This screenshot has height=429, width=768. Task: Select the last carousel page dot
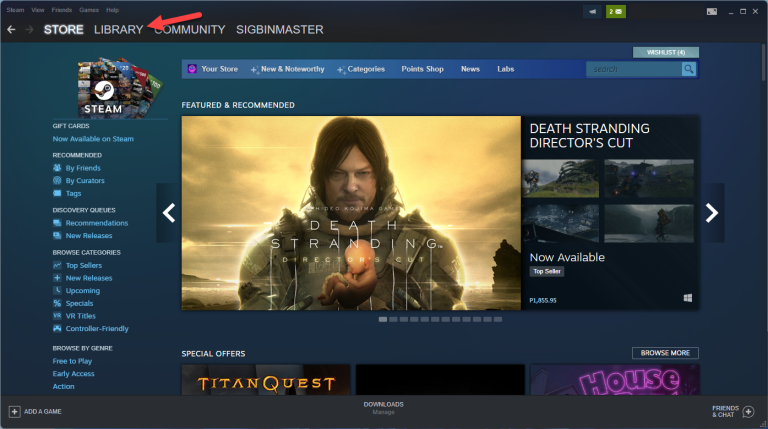pyautogui.click(x=498, y=319)
